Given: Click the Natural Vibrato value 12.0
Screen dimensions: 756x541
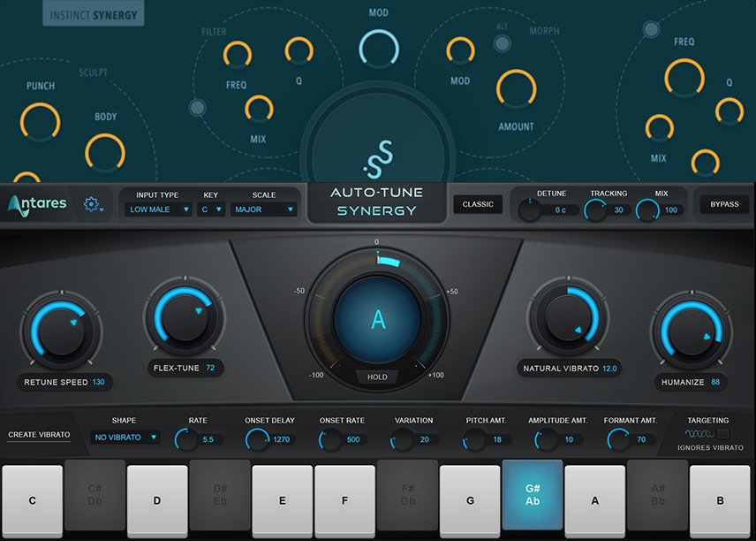Looking at the screenshot, I should (x=609, y=369).
